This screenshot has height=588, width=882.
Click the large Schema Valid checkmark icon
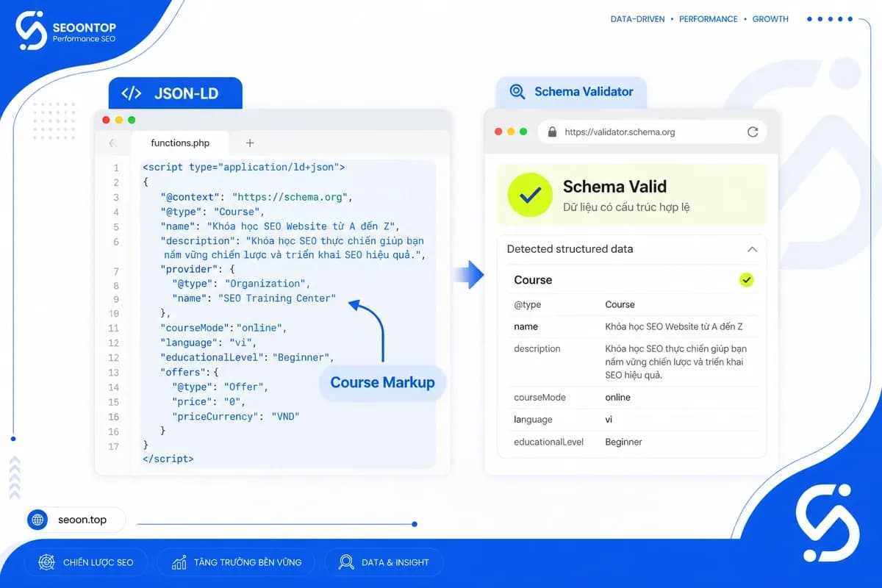530,196
